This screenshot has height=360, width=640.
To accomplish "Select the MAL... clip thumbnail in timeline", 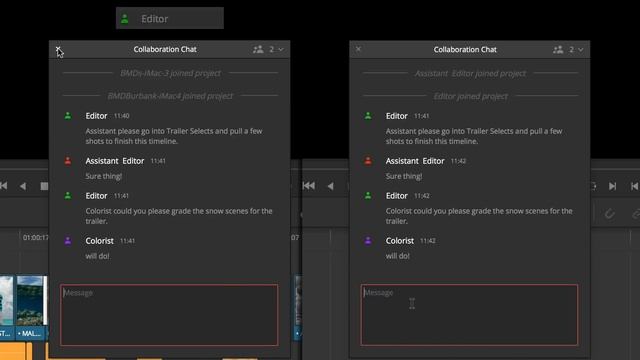I will click(30, 301).
